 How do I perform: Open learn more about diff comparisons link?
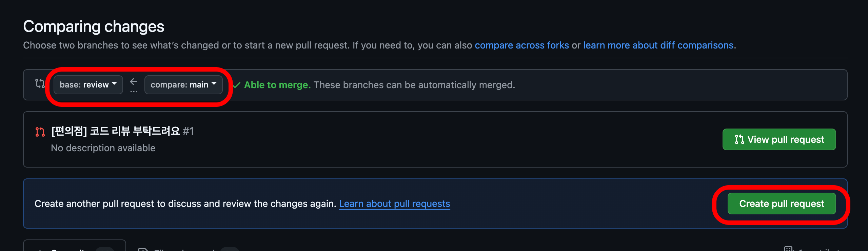[x=658, y=45]
